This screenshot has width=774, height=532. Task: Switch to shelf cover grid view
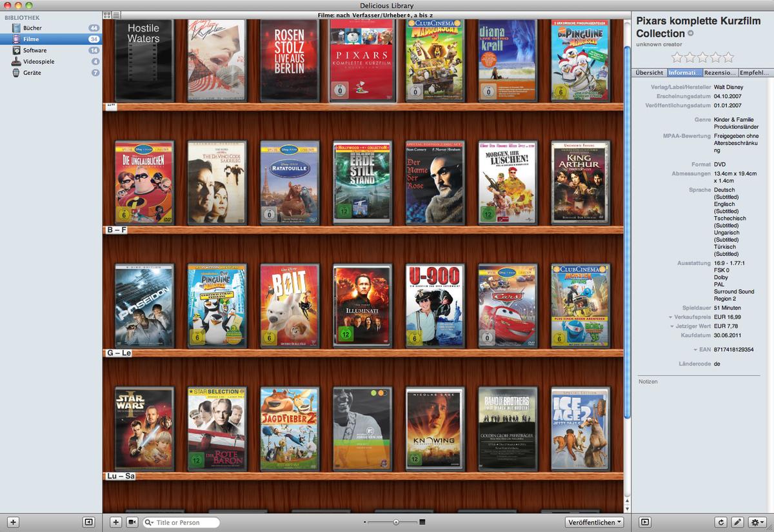[107, 15]
